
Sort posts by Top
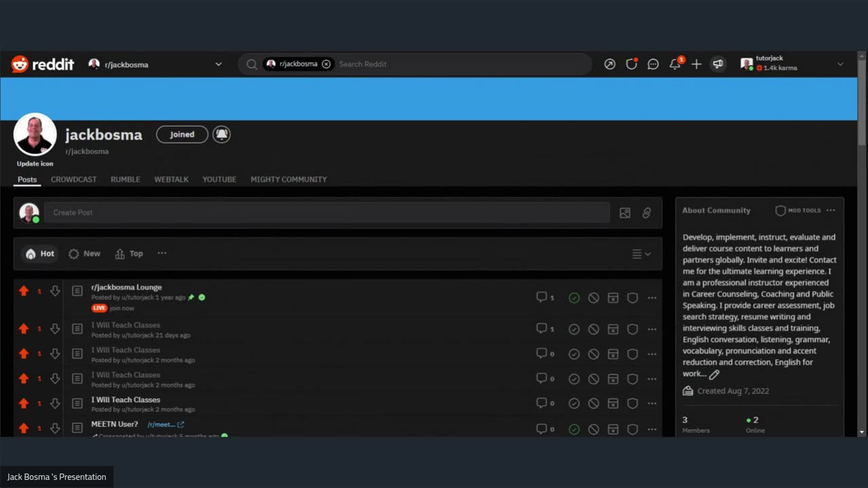pyautogui.click(x=129, y=253)
